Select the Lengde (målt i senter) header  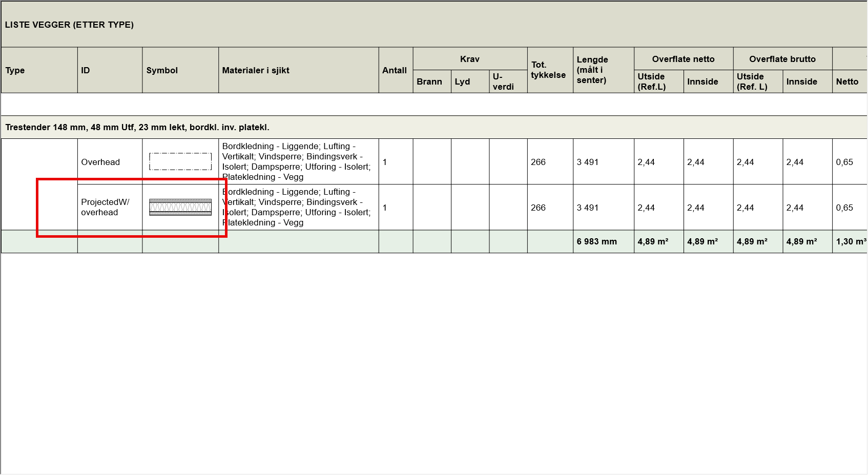click(x=592, y=70)
